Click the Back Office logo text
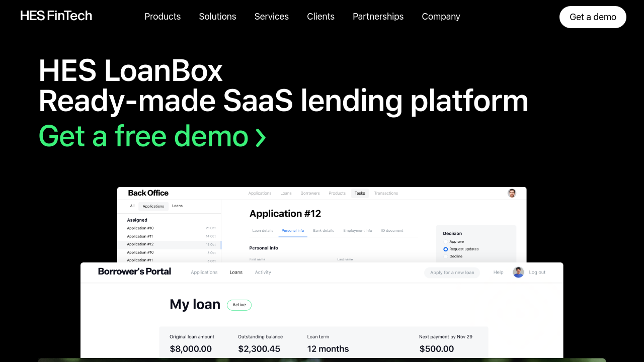 point(148,193)
